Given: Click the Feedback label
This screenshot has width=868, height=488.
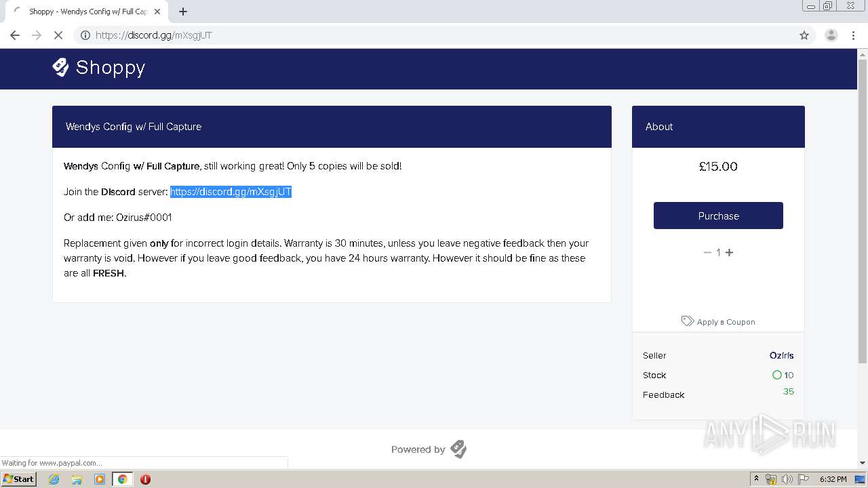Looking at the screenshot, I should pos(663,394).
